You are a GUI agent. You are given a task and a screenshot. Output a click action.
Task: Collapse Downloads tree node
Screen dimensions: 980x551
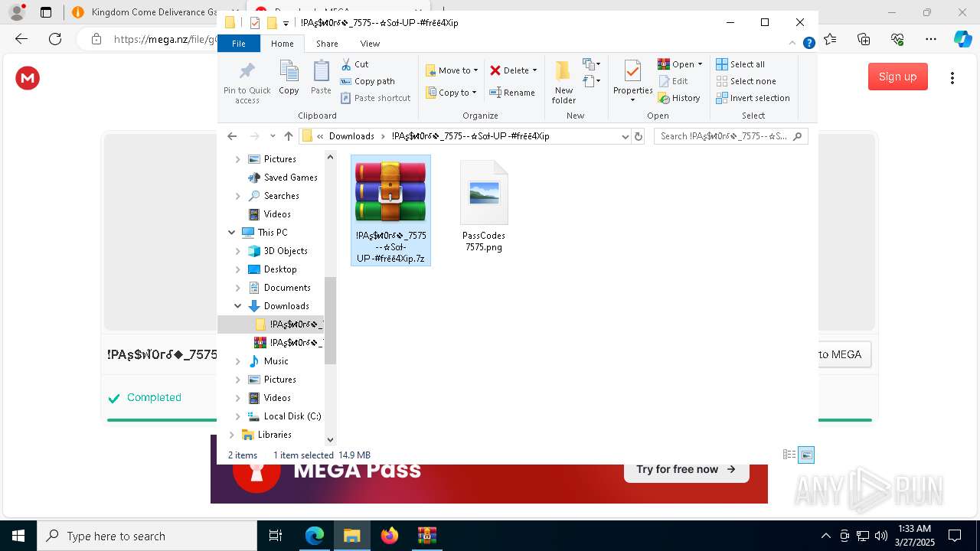(237, 306)
